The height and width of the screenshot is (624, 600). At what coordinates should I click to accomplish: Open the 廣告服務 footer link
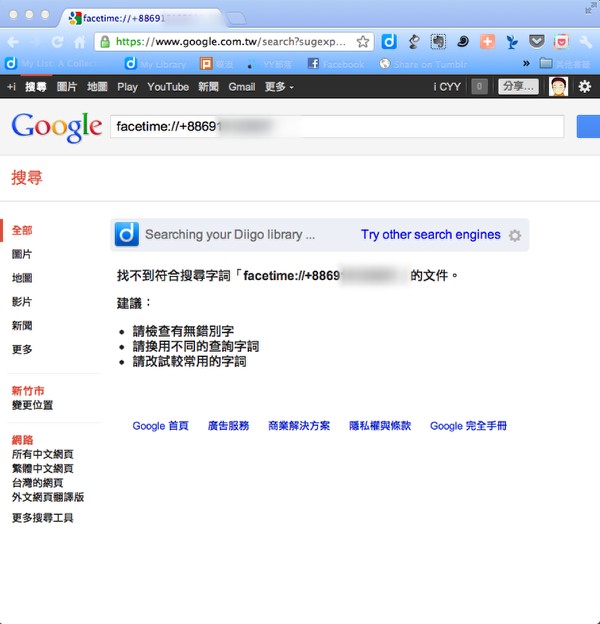coord(228,426)
